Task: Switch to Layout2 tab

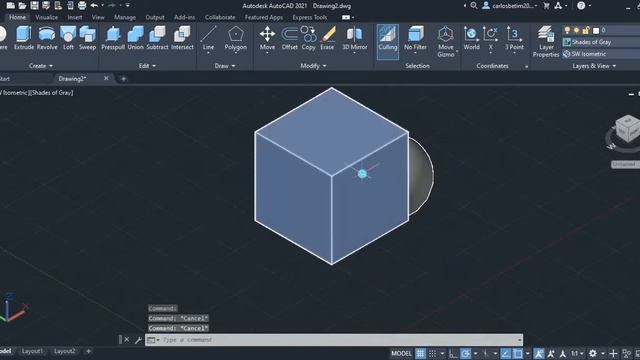Action: pos(64,351)
